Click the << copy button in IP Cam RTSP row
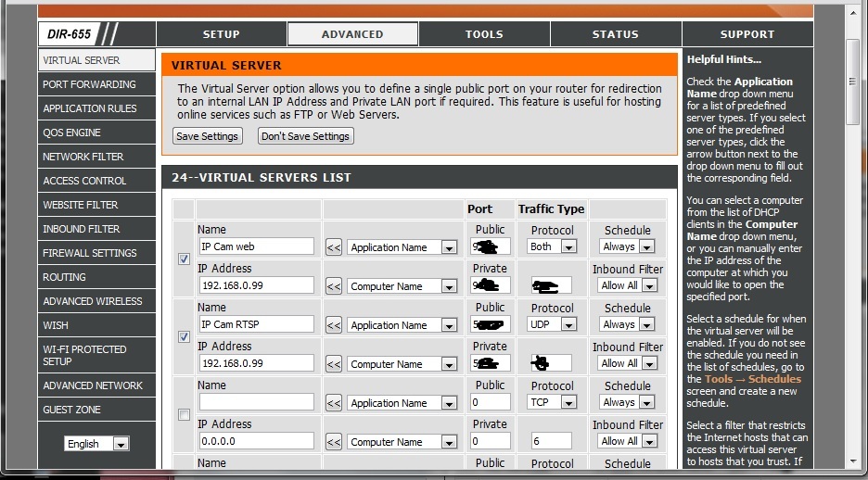The height and width of the screenshot is (480, 868). tap(333, 325)
